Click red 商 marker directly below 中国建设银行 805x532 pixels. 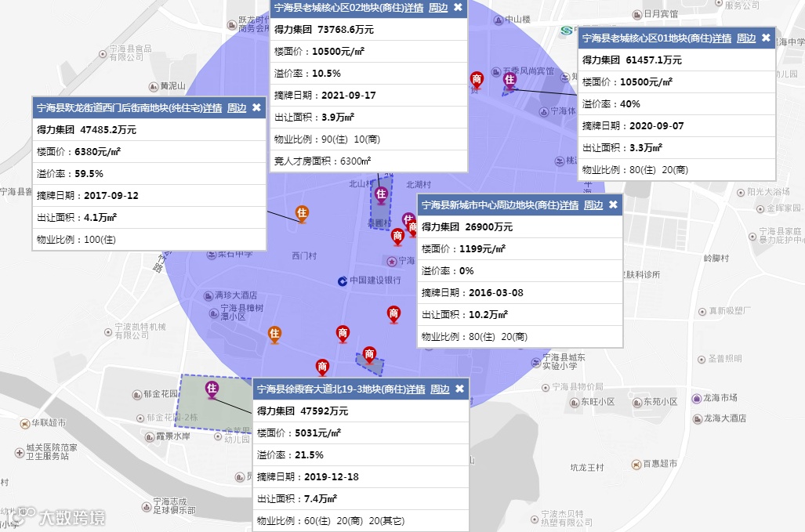[x=343, y=334]
